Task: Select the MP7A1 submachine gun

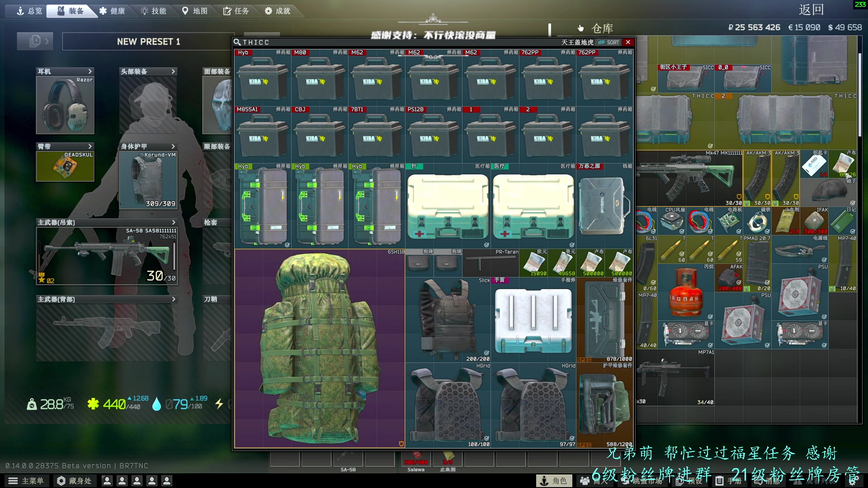Action: click(675, 377)
